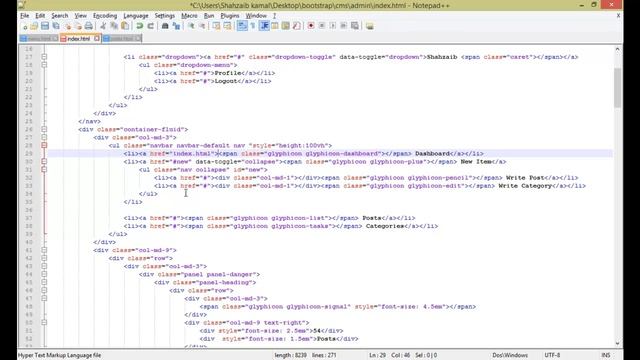Click the scrollbar down arrow
This screenshot has height=360, width=640.
click(618, 344)
